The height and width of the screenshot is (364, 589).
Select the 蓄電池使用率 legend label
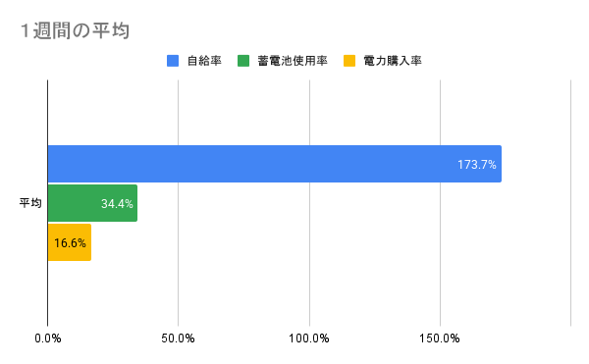click(x=293, y=61)
